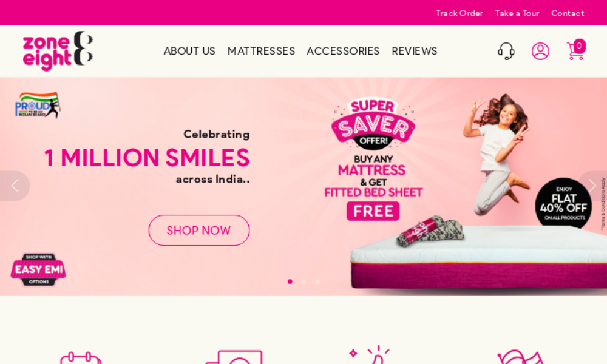Click the Easy EMI options badge

pyautogui.click(x=38, y=269)
